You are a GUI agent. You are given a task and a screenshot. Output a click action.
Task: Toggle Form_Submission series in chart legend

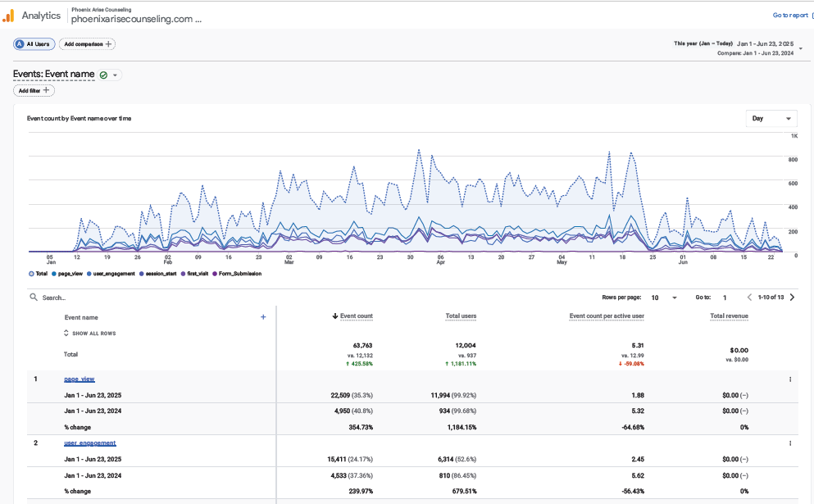coord(237,274)
